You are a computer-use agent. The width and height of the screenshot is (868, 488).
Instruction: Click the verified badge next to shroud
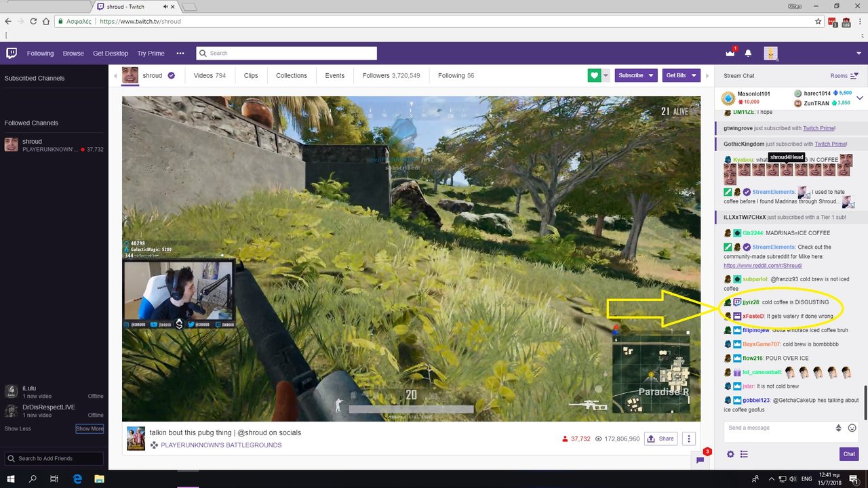(x=171, y=75)
